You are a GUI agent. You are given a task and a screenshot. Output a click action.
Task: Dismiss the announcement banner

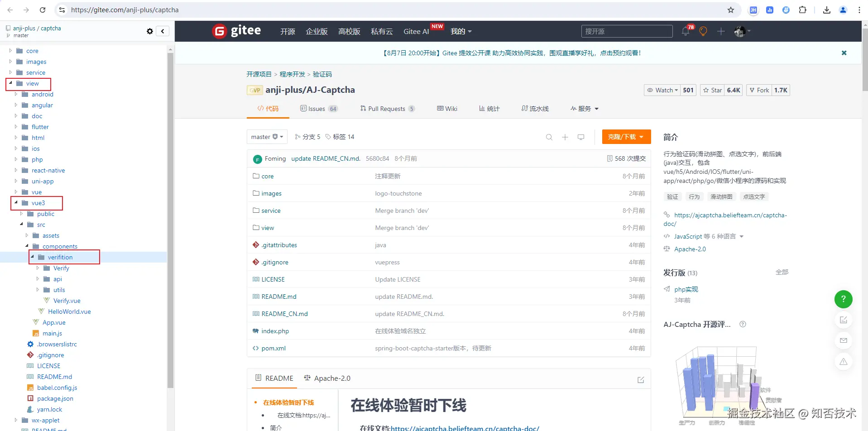tap(844, 53)
